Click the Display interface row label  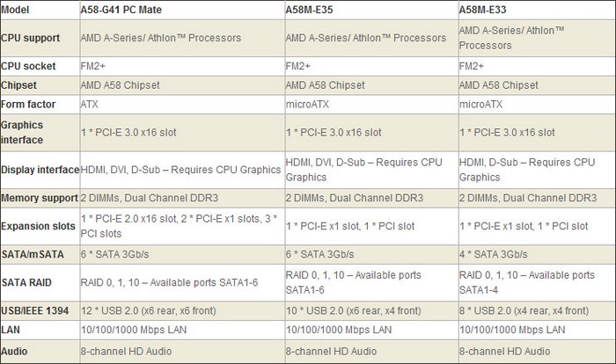(x=40, y=169)
